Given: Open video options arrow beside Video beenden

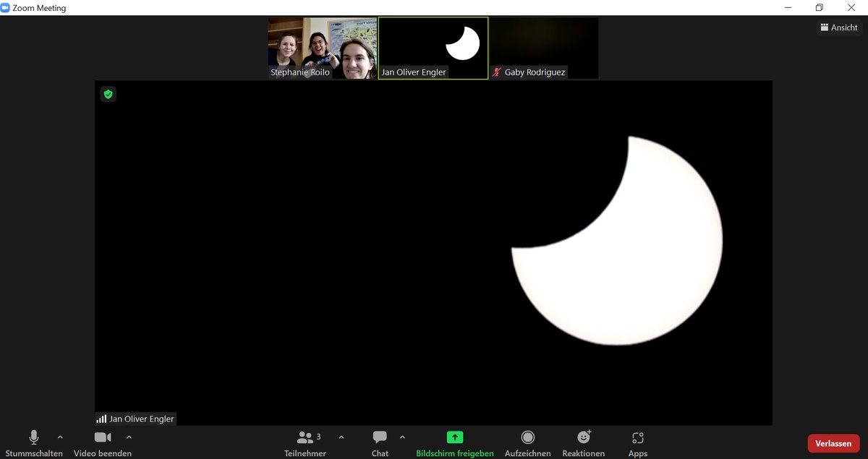Looking at the screenshot, I should pos(129,437).
